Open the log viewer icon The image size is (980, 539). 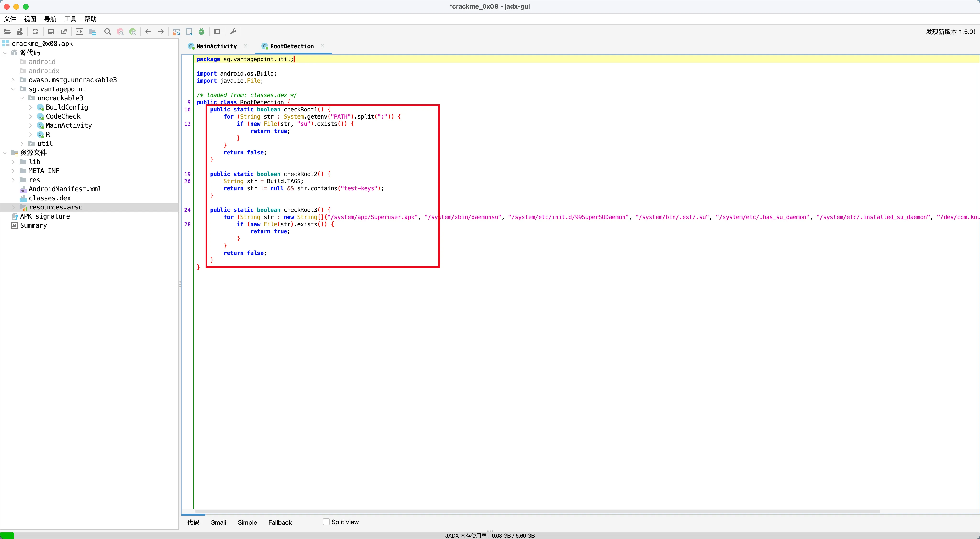click(x=217, y=32)
